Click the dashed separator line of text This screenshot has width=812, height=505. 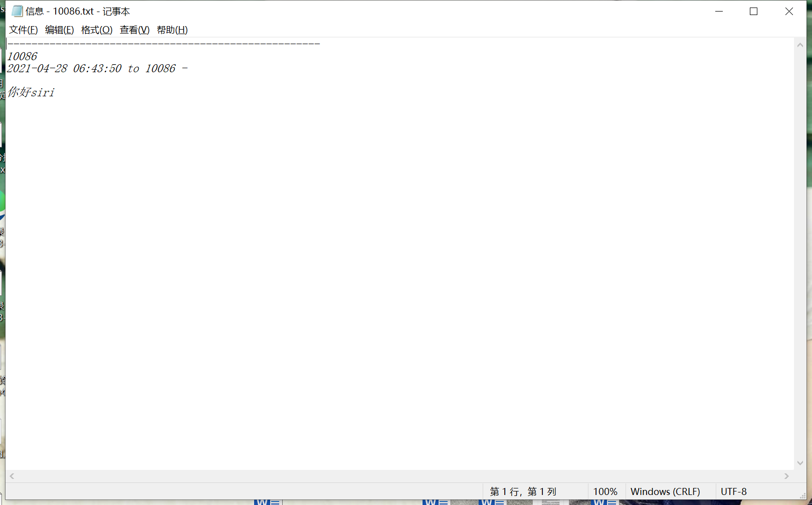click(163, 44)
